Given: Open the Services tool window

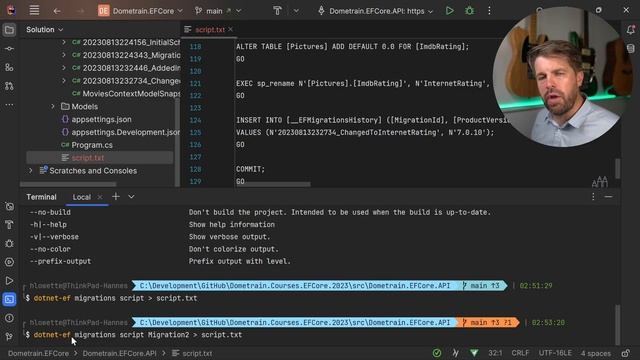Looking at the screenshot, I should tap(9, 262).
